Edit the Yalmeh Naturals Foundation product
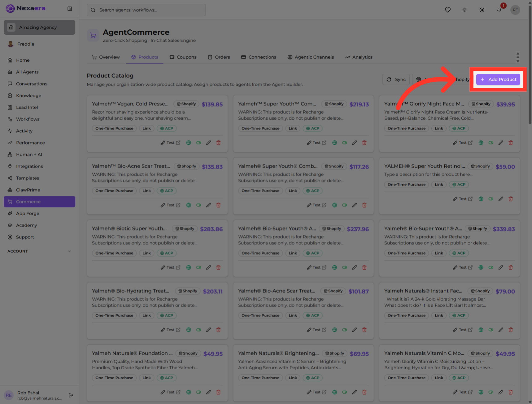Image resolution: width=532 pixels, height=404 pixels. pyautogui.click(x=208, y=392)
